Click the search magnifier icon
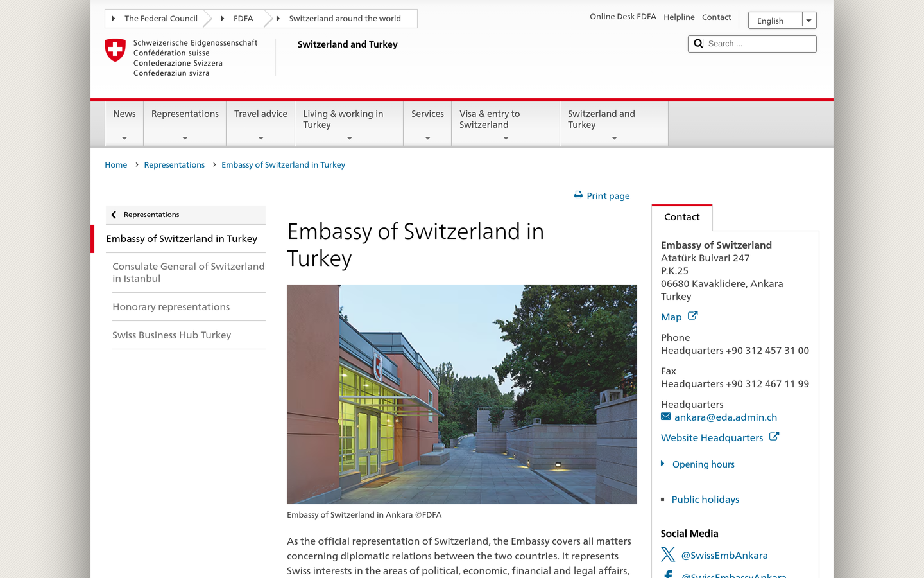This screenshot has height=578, width=924. tap(699, 44)
